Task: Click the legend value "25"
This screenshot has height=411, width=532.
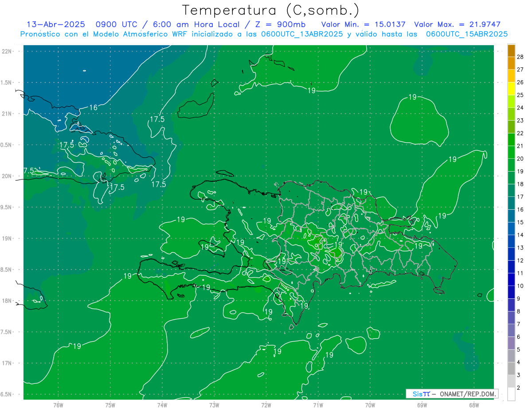Action: (520, 95)
